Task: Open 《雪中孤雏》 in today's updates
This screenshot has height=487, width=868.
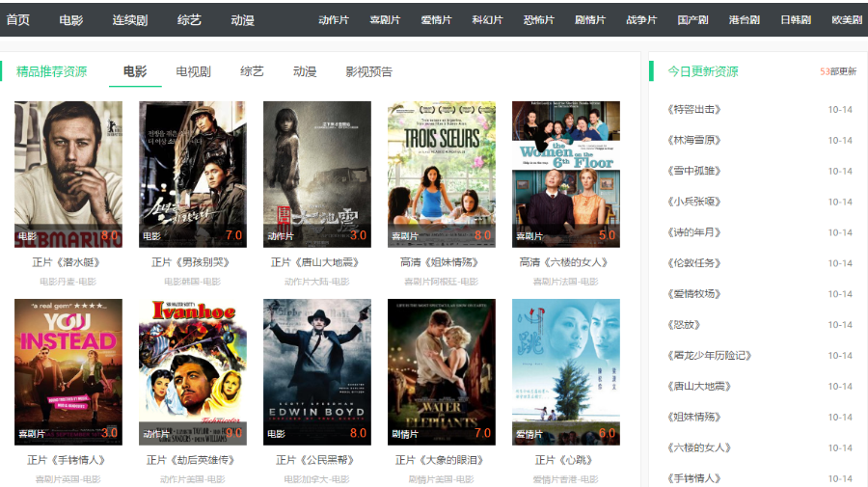Action: pyautogui.click(x=694, y=171)
